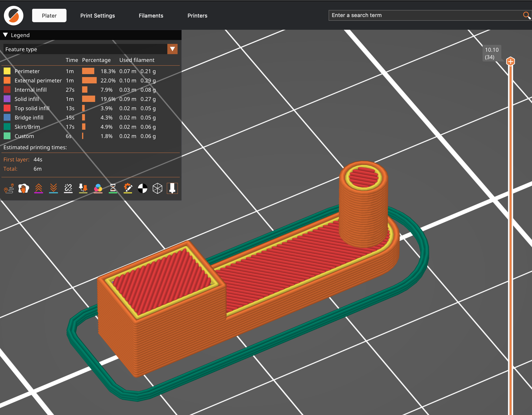Toggle seams broken-link icon
Image resolution: width=532 pixels, height=415 pixels.
point(68,188)
